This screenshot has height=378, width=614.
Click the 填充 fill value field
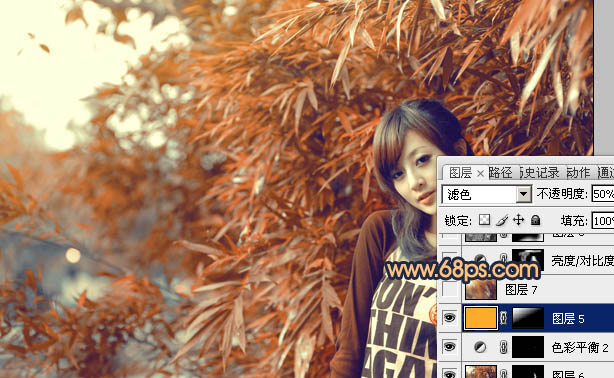coord(603,221)
